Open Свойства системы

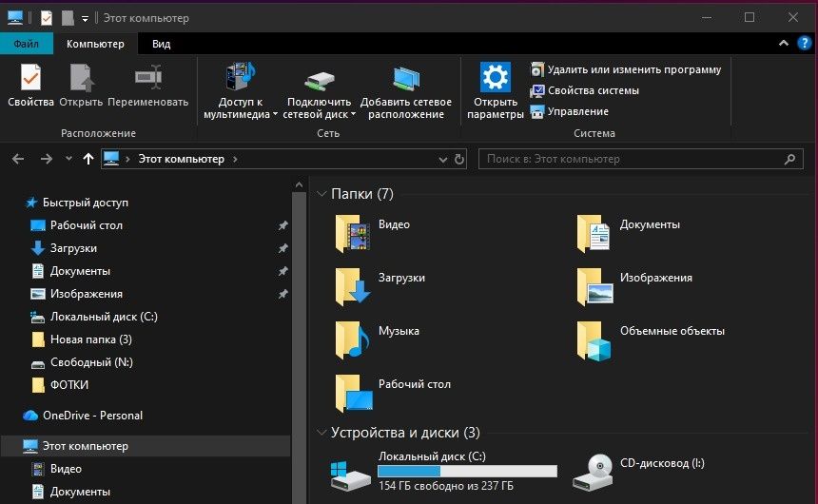point(585,90)
